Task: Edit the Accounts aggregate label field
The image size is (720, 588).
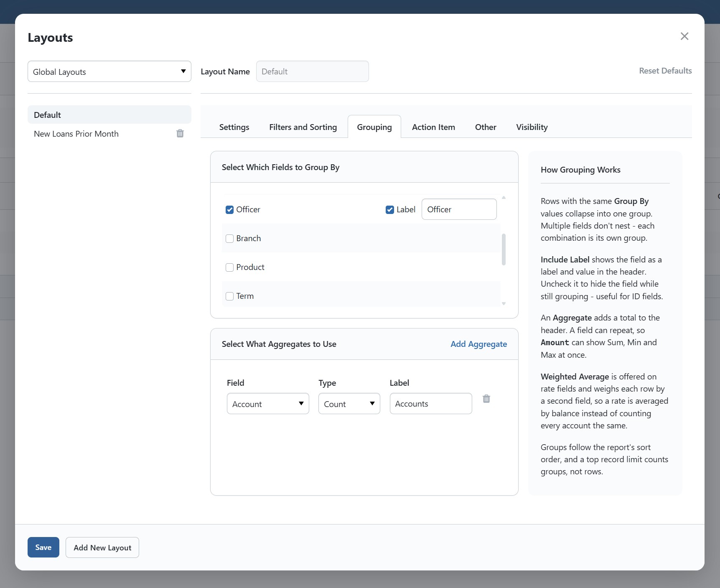Action: (431, 404)
